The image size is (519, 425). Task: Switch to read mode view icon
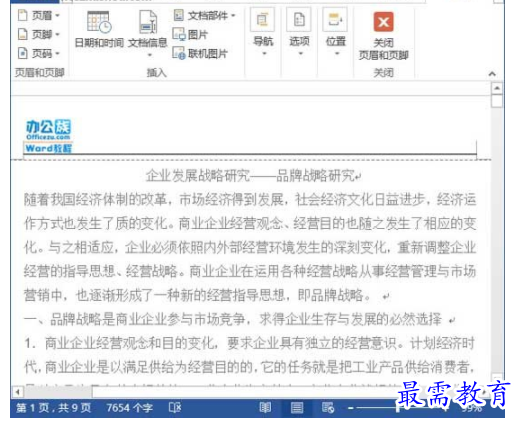coord(265,408)
